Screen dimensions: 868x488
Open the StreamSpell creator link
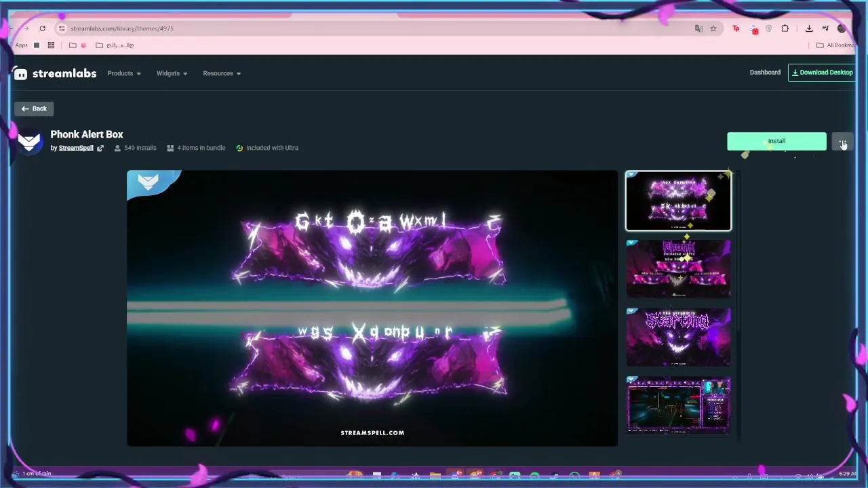click(x=76, y=148)
